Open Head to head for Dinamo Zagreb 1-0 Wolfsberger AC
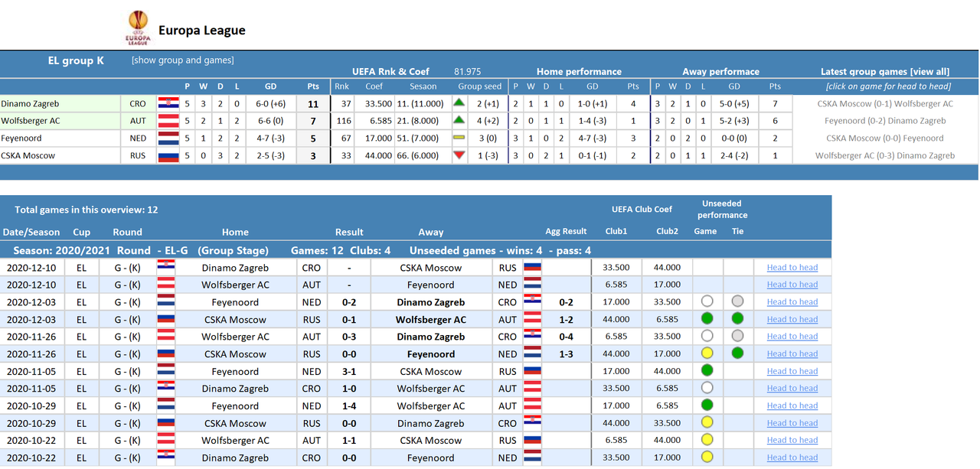 (x=792, y=388)
